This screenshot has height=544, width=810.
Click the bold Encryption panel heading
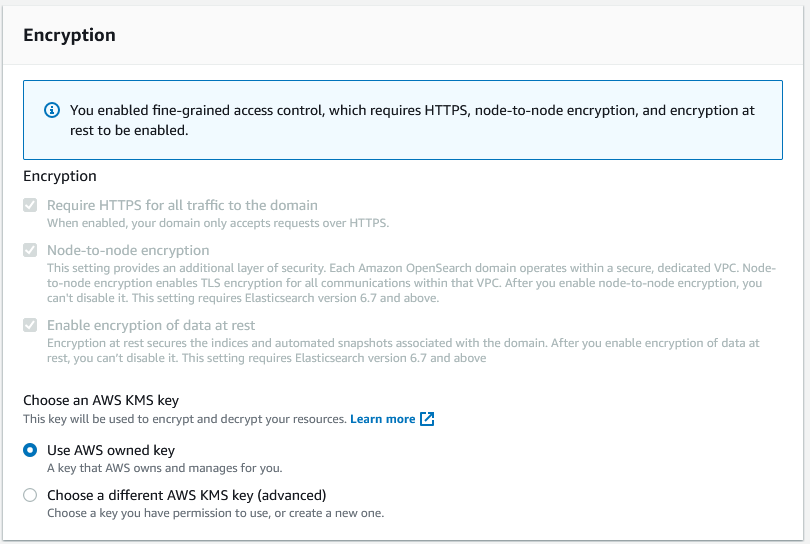click(69, 35)
